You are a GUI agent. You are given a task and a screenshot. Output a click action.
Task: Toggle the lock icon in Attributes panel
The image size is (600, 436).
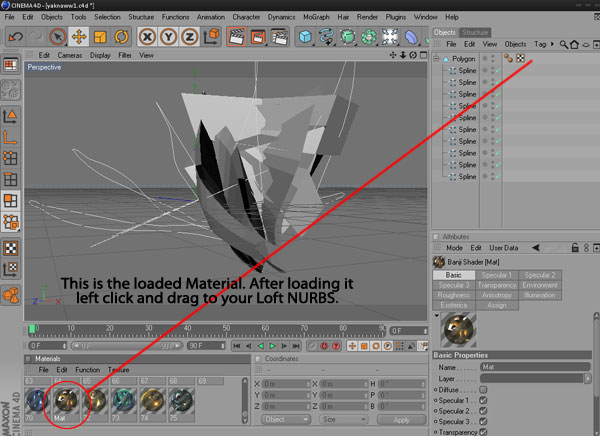575,248
